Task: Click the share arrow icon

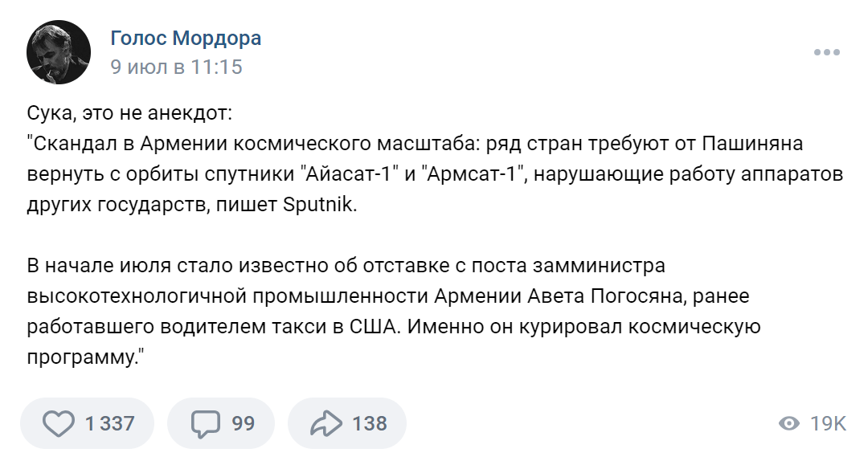Action: [x=326, y=423]
